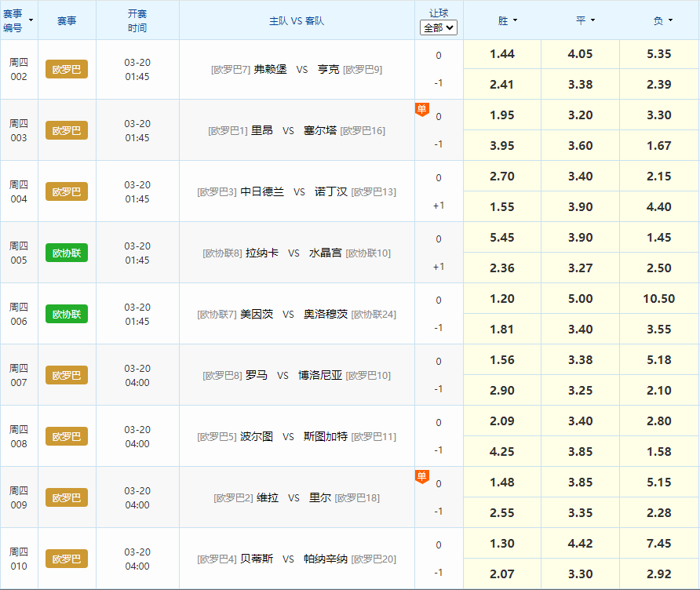Open home team 弗赖堡 link

pyautogui.click(x=270, y=69)
